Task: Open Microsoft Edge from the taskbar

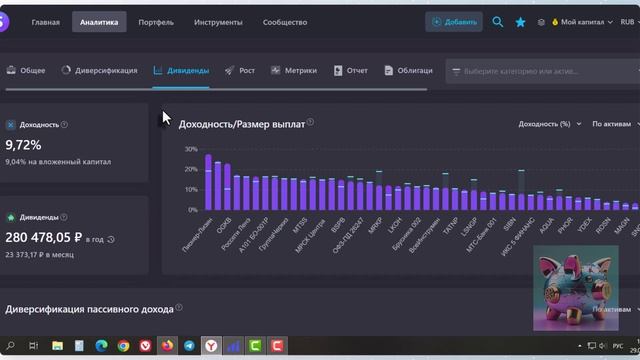Action: [x=101, y=346]
